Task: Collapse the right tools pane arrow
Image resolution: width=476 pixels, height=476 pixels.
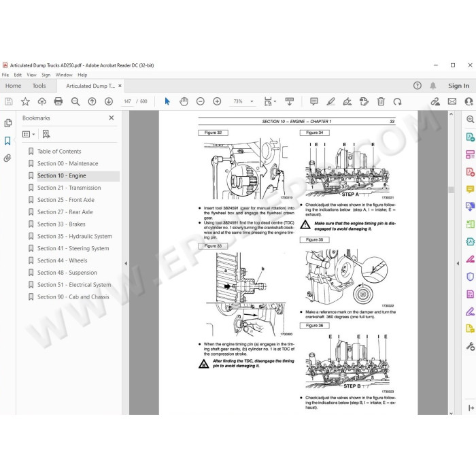Action: (458, 264)
